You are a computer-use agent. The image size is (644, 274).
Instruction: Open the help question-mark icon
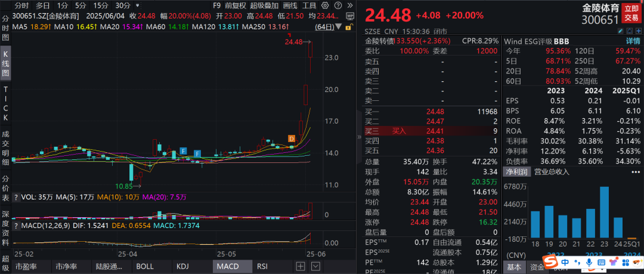pos(337,5)
